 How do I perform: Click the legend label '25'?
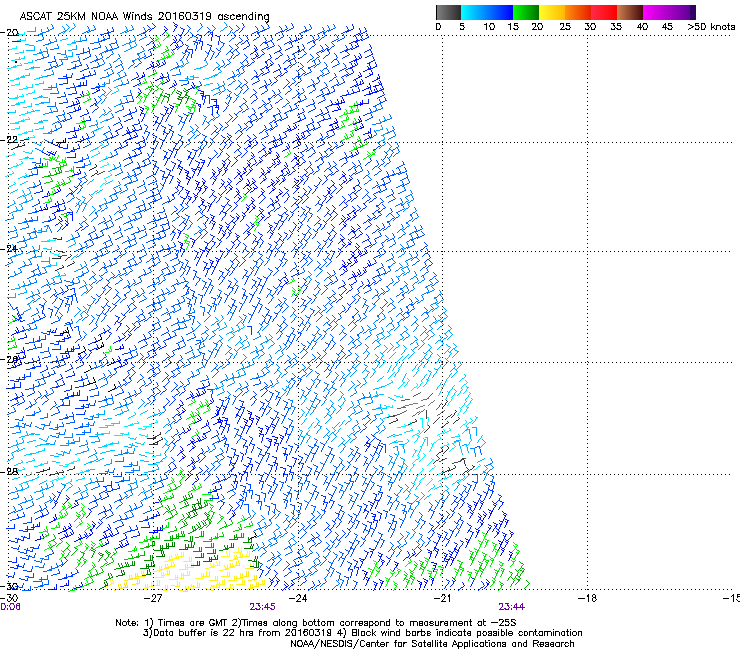[x=565, y=27]
